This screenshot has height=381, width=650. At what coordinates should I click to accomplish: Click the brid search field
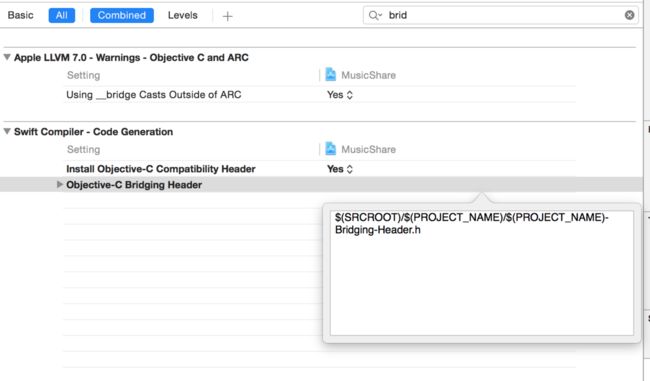coord(500,15)
